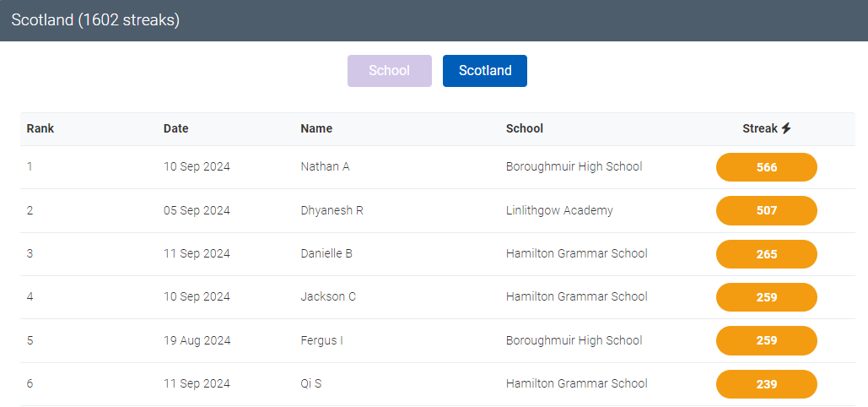Click rank number 2

(x=30, y=210)
